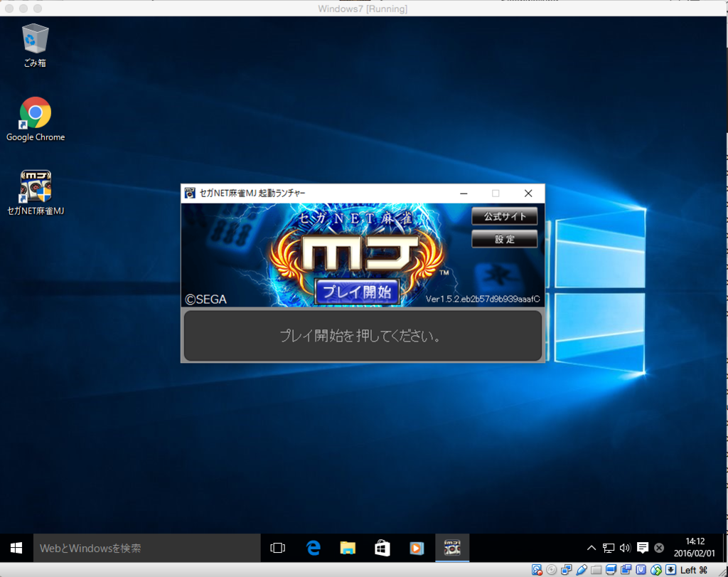Click the launcher title bar MJ icon
The width and height of the screenshot is (728, 577).
pyautogui.click(x=190, y=193)
